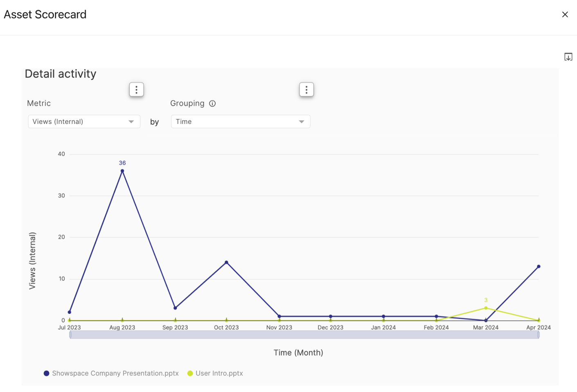The height and width of the screenshot is (392, 577).
Task: Click the Jul 2023 axis label
Action: pos(69,327)
